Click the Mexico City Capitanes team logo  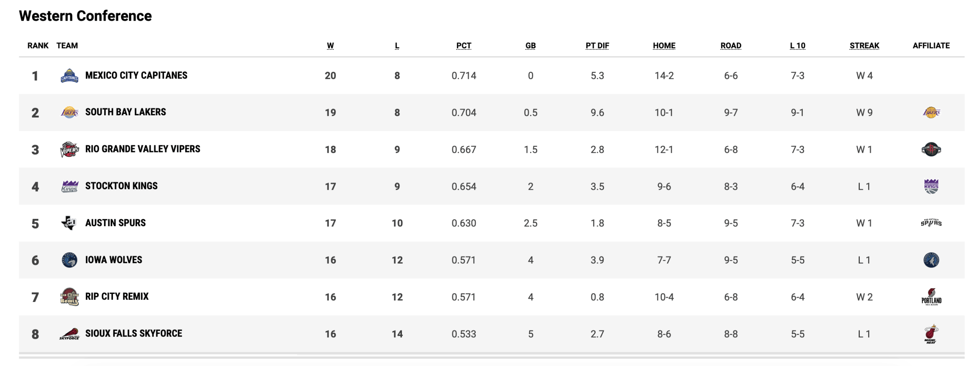pos(69,75)
